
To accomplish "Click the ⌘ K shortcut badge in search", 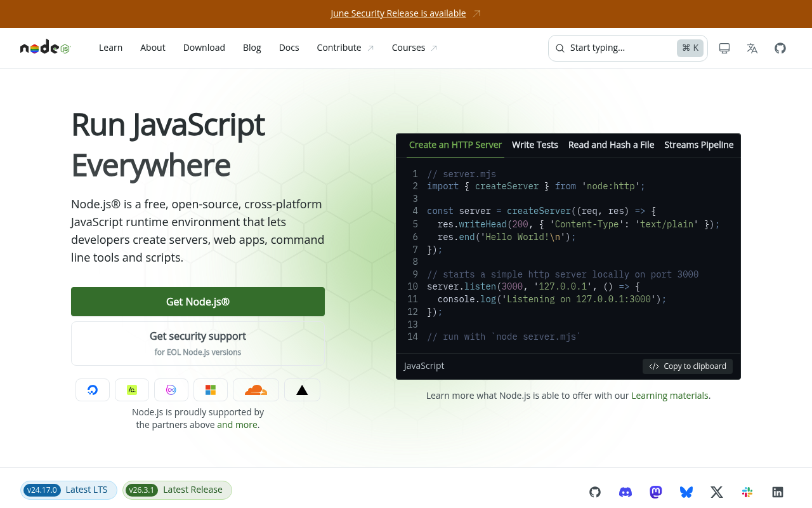I will [x=690, y=48].
